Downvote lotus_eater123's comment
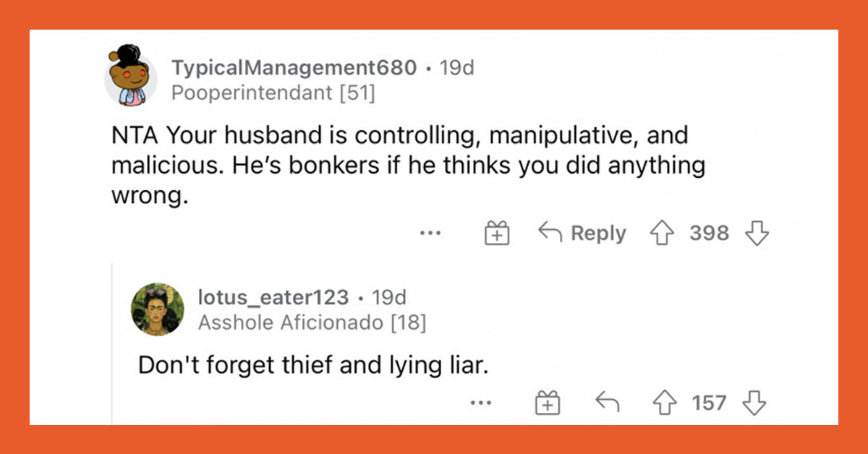The image size is (868, 454). (754, 403)
